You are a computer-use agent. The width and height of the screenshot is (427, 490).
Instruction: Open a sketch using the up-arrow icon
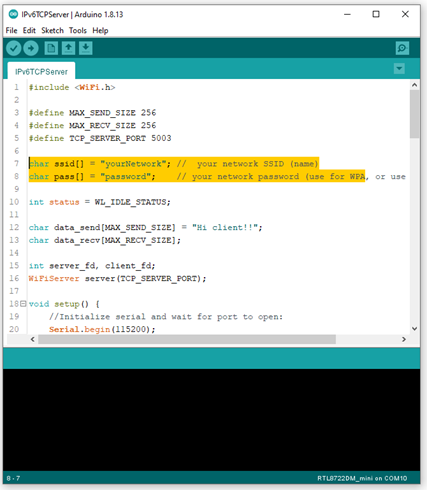click(68, 48)
